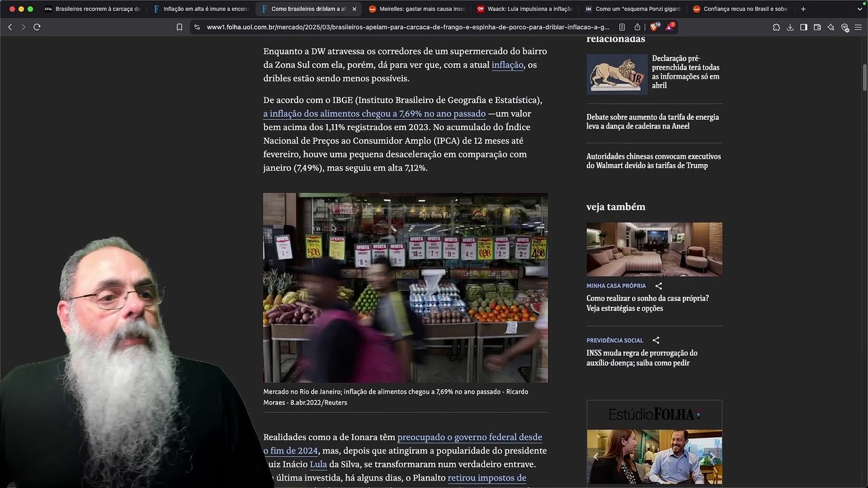Open the living room thumbnail under 'veja também'
868x488 pixels.
pos(654,249)
